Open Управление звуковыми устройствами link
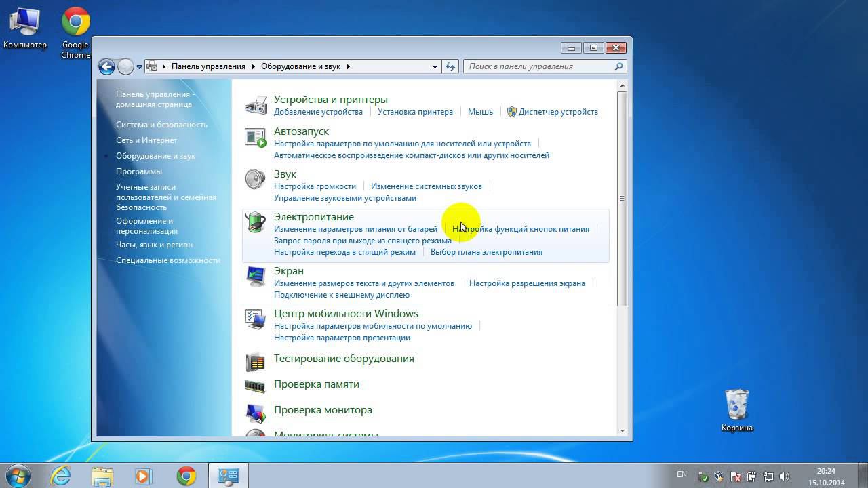The width and height of the screenshot is (868, 488). coord(345,198)
